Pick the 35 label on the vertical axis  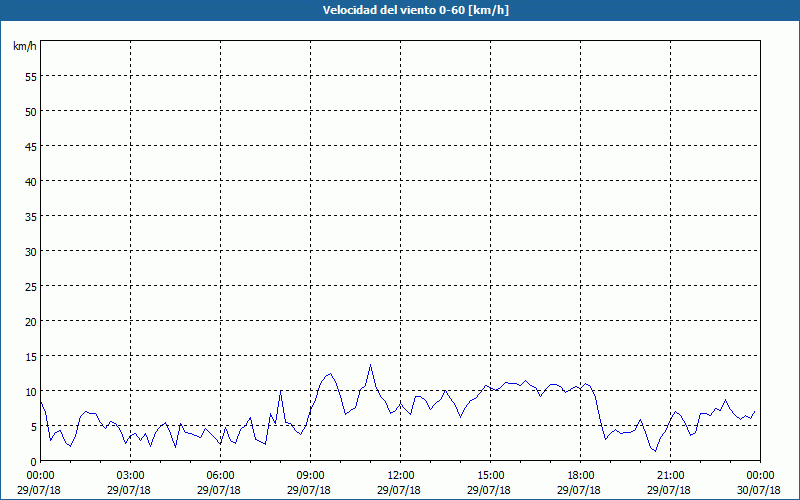pyautogui.click(x=31, y=216)
